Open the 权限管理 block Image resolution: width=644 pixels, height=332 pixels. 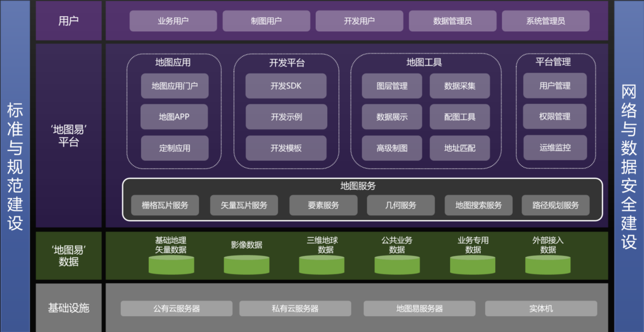(555, 116)
